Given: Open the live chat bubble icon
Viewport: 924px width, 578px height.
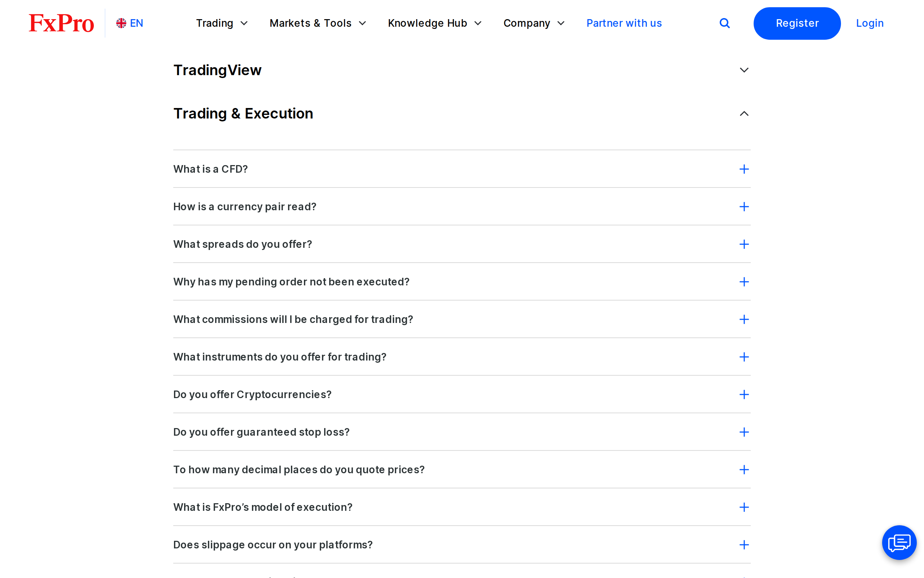Looking at the screenshot, I should coord(899,543).
